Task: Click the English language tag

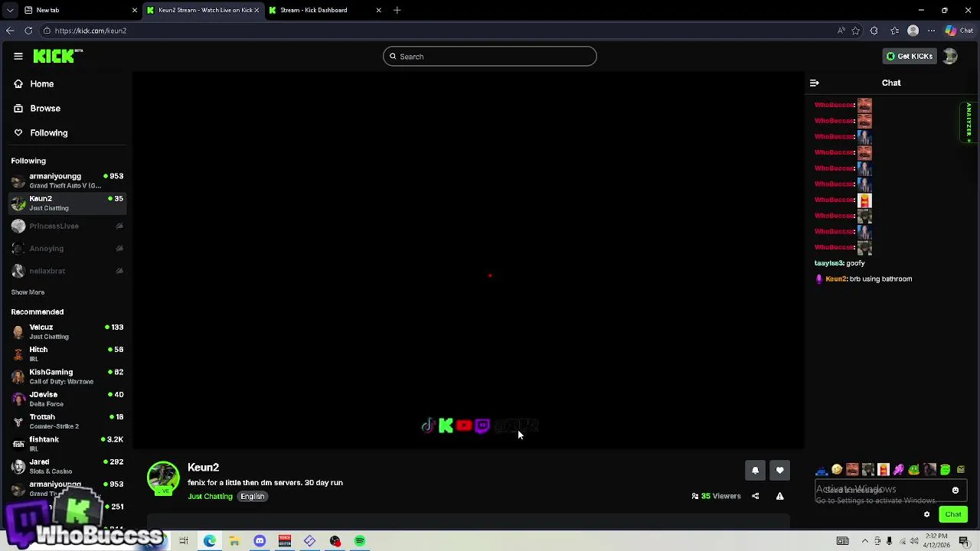Action: [x=252, y=497]
